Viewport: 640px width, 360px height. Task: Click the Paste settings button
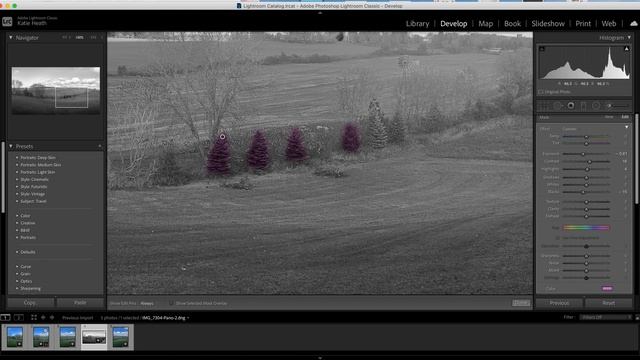click(x=80, y=303)
